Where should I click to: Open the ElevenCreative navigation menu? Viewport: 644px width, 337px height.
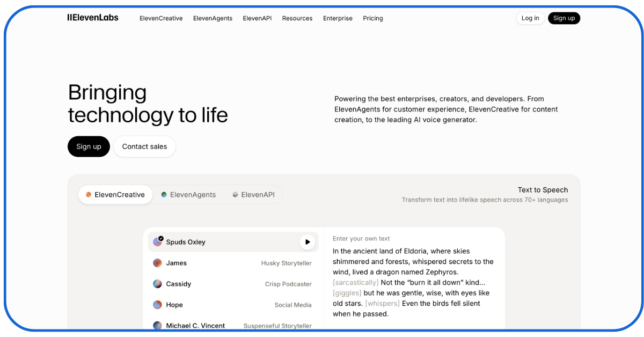pos(161,18)
